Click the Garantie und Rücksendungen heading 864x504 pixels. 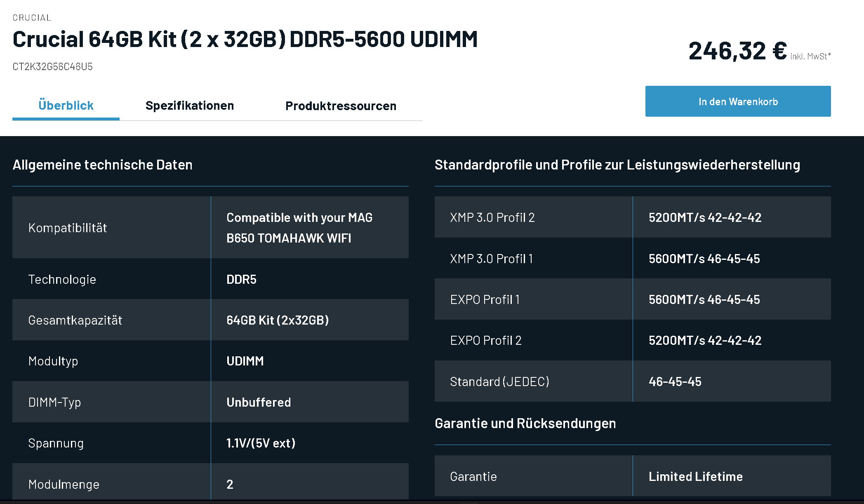click(x=525, y=424)
